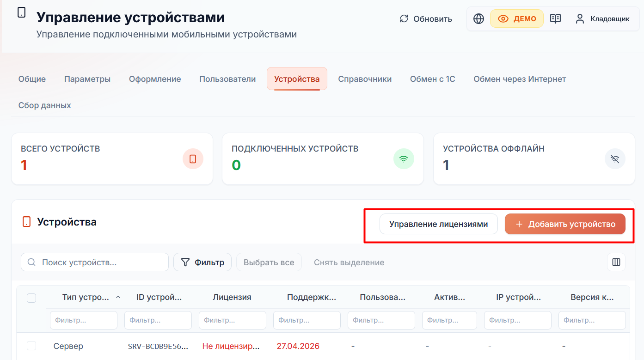Click the orange device icon next to Устройства heading
The width and height of the screenshot is (644, 360).
pos(27,222)
